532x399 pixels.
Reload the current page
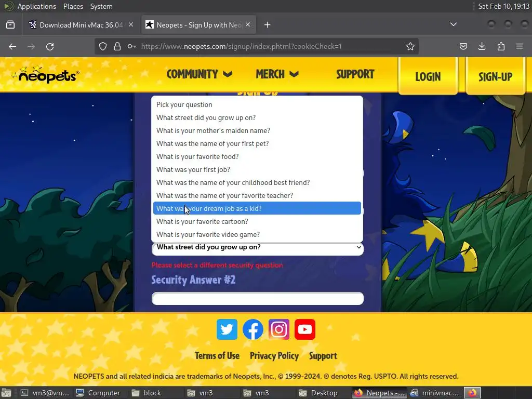point(50,46)
